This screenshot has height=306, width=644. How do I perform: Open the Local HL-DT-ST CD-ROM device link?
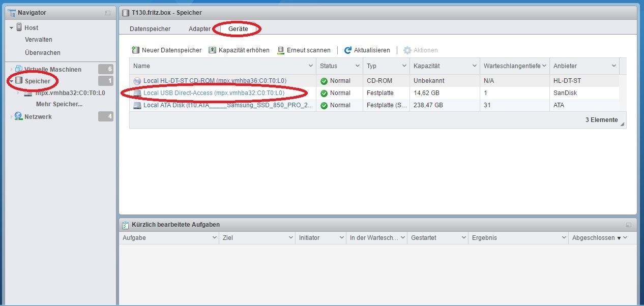pyautogui.click(x=215, y=81)
